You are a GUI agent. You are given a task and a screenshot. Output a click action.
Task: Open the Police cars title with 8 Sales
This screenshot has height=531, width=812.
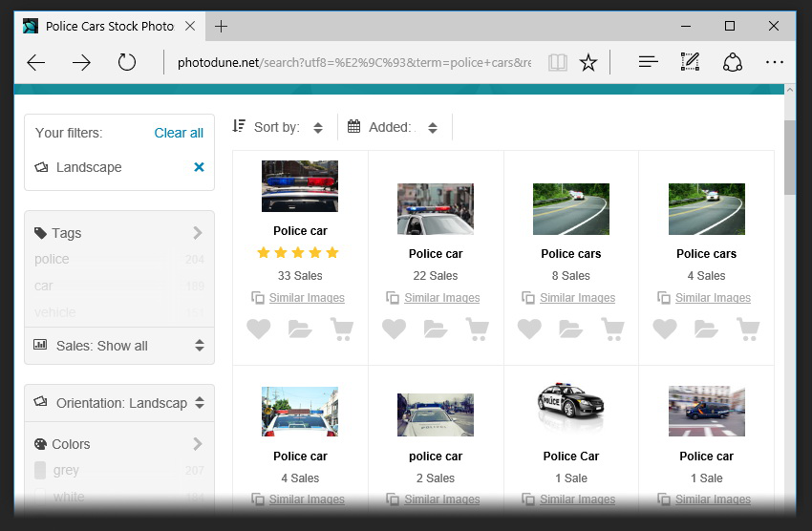571,254
